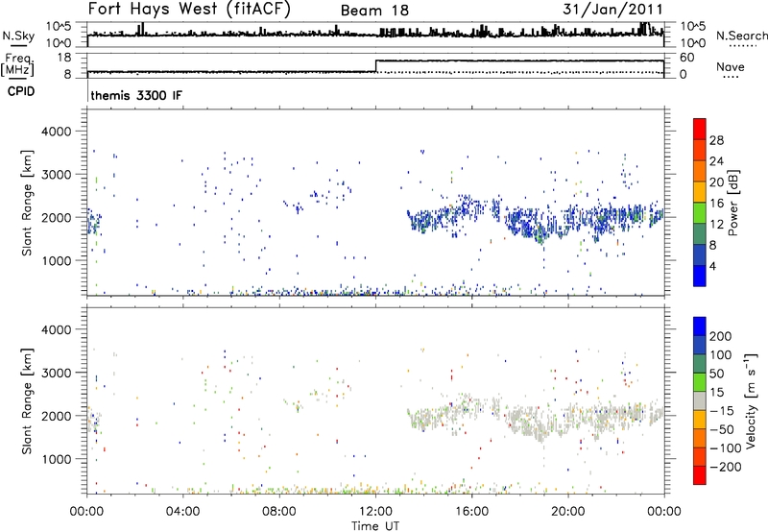Click the frequency step at 12:00
Viewport: 768px width, 532px height.
375,66
